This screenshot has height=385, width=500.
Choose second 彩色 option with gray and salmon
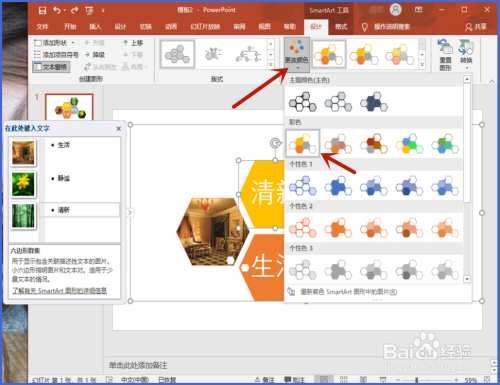[x=338, y=143]
